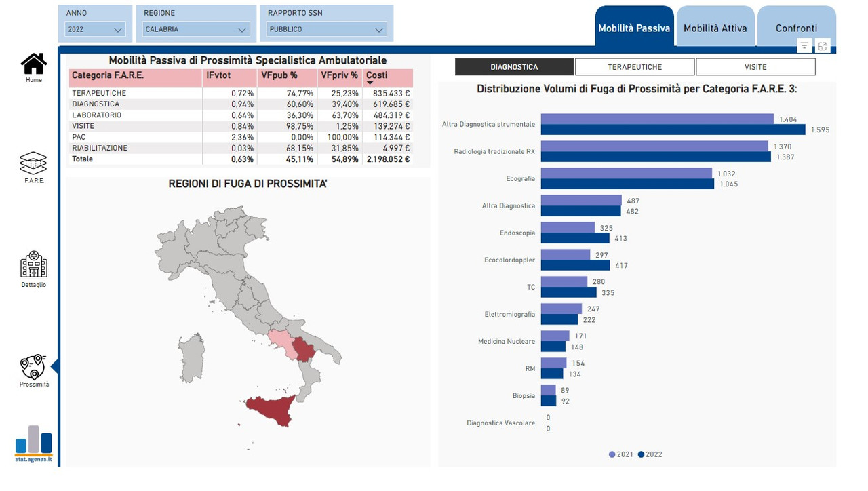
Task: Select the TERAPEUTICHE category button
Action: click(x=635, y=67)
